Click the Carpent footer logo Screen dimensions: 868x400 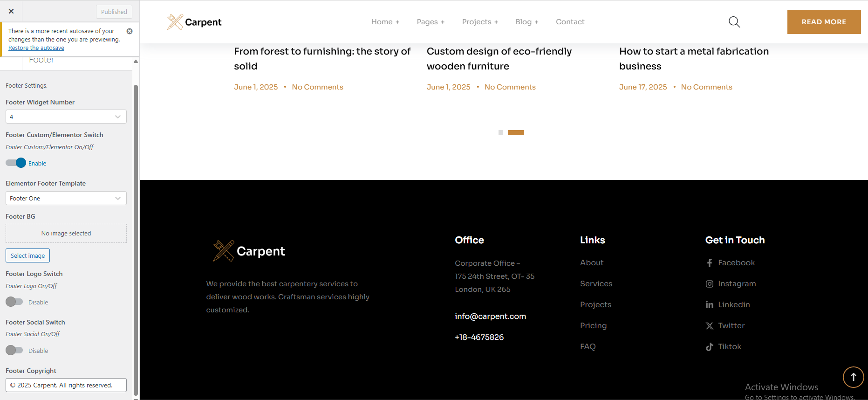(249, 251)
